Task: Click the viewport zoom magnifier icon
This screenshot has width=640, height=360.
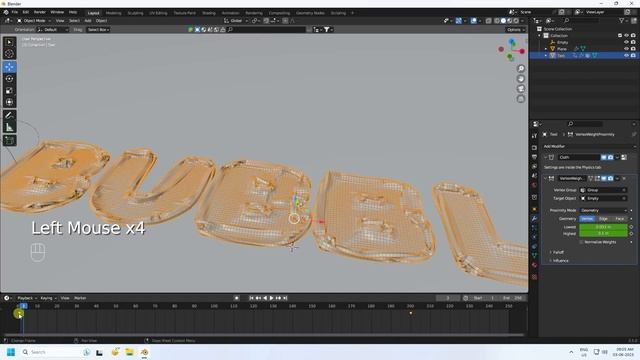Action: coord(521,69)
